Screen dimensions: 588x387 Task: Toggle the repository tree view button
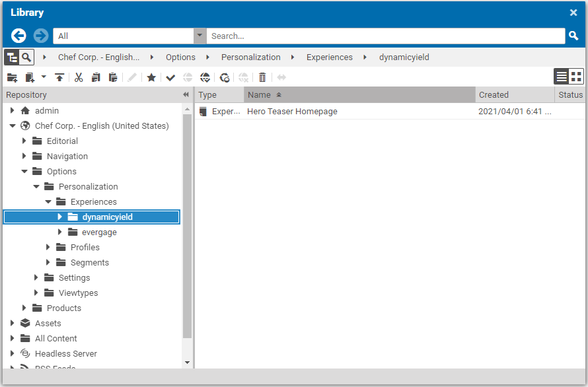click(x=11, y=57)
